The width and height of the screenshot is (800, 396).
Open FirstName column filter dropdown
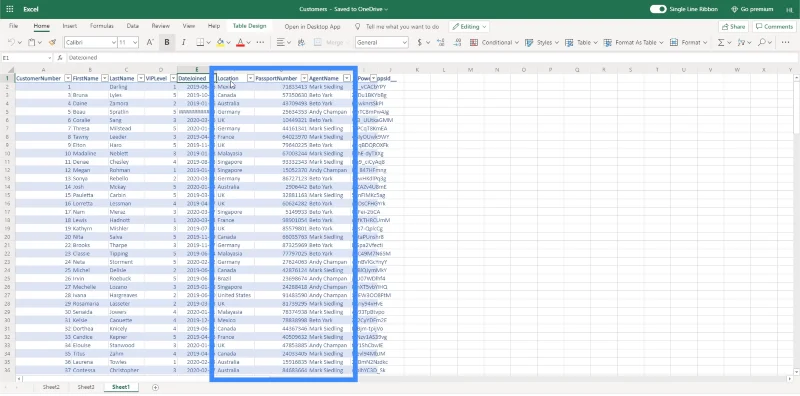[105, 78]
